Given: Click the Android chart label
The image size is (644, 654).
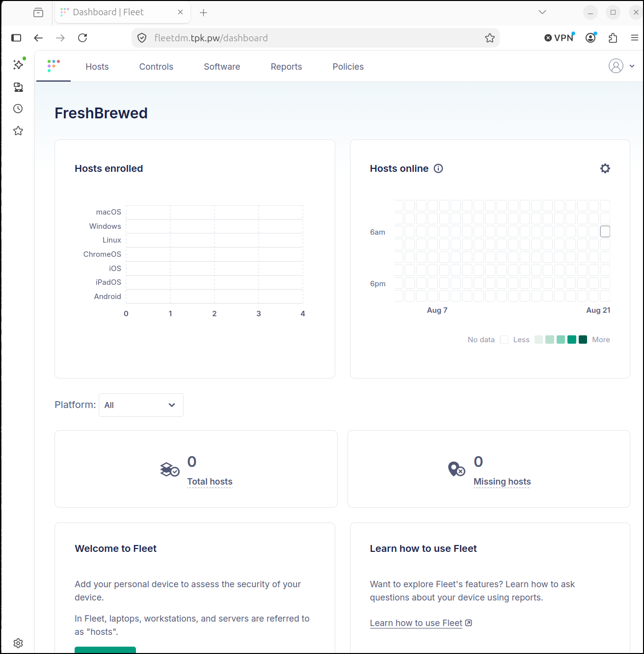Looking at the screenshot, I should coord(107,297).
